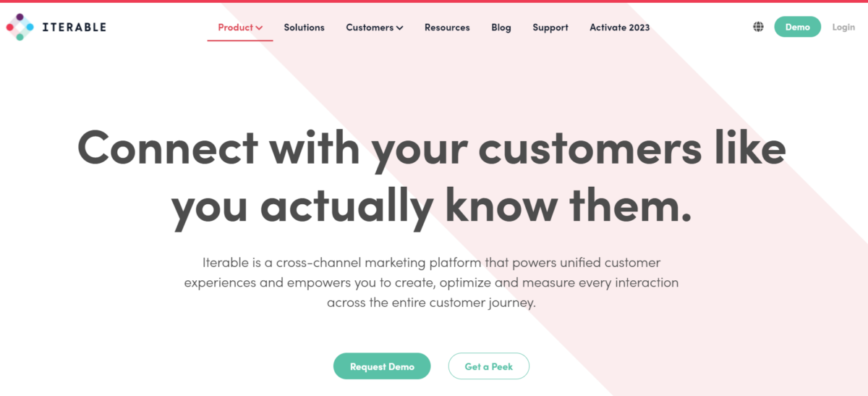Open the Activate 2023 link

[620, 28]
